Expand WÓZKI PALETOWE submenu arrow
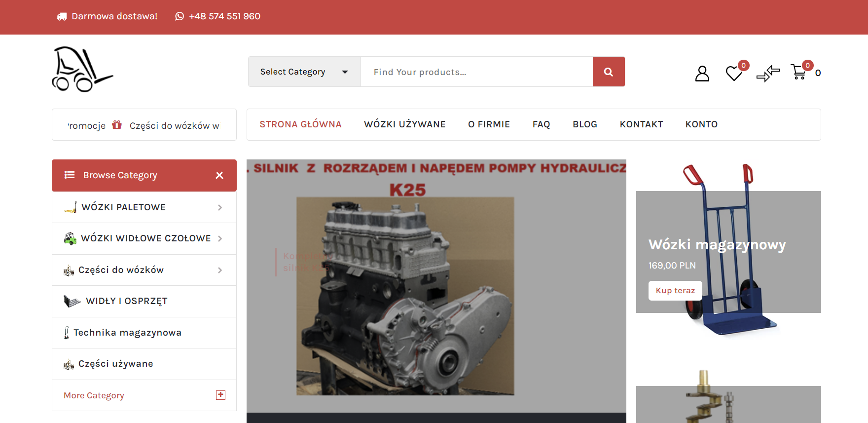Viewport: 868px width, 423px height. 220,207
